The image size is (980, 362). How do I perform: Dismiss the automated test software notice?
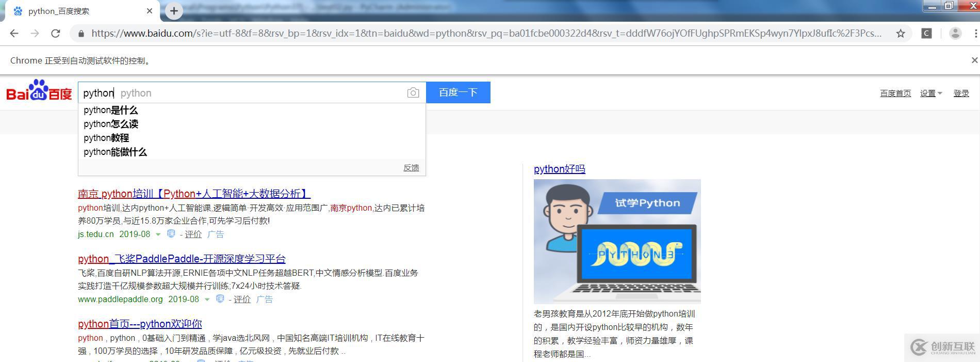pos(974,60)
